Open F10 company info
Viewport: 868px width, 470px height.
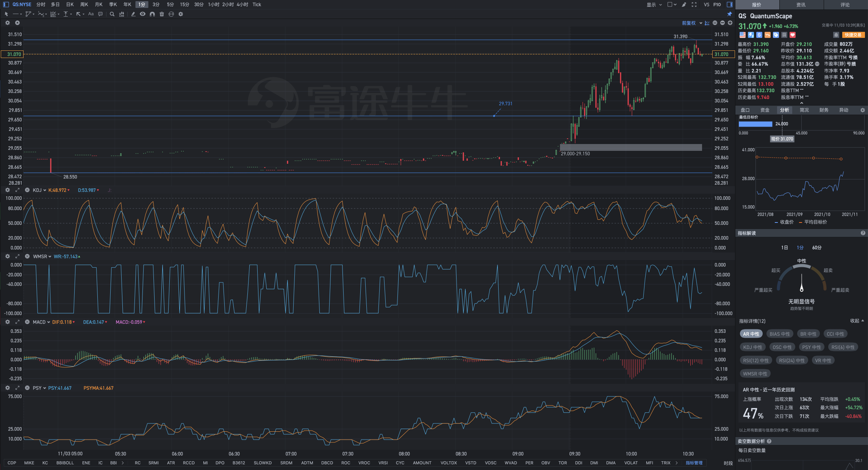717,5
